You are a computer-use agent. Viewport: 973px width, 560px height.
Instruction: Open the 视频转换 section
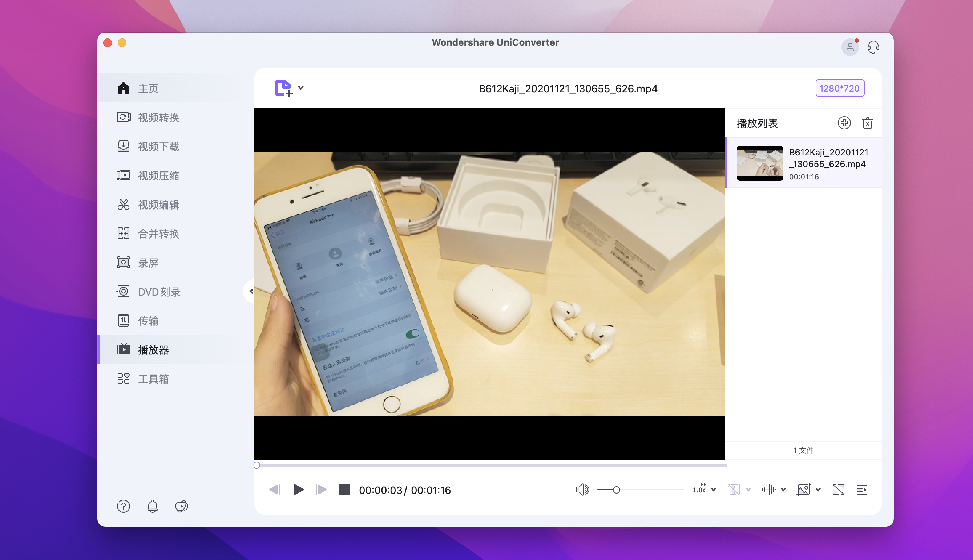(x=158, y=117)
